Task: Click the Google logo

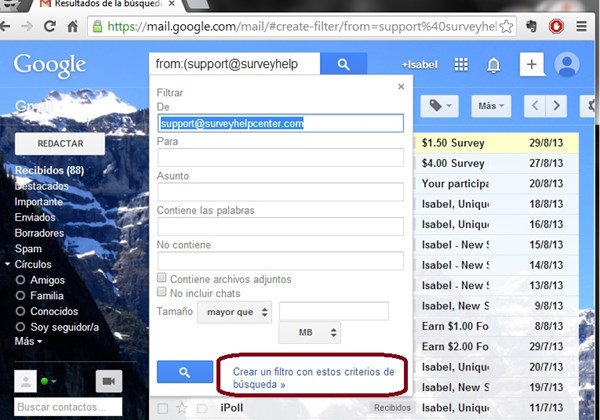Action: click(50, 65)
